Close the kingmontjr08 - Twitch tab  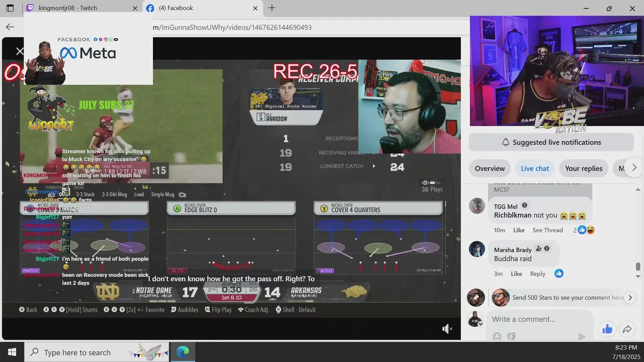pyautogui.click(x=135, y=8)
